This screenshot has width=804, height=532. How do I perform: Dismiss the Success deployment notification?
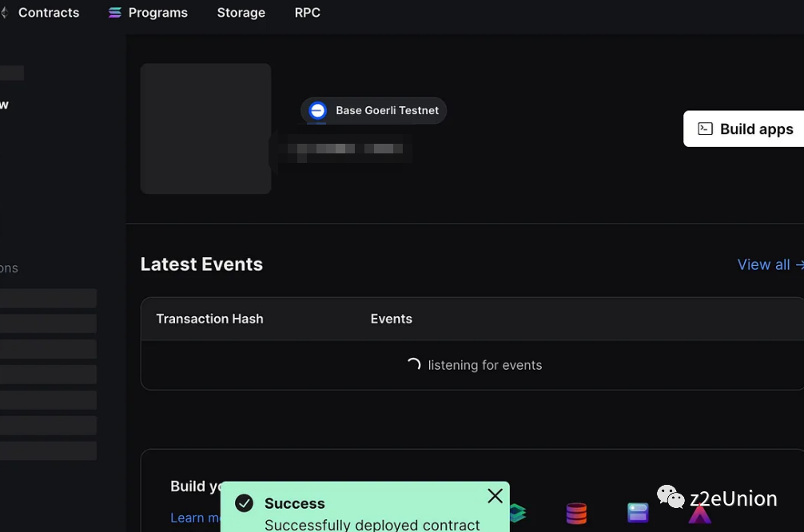tap(495, 495)
